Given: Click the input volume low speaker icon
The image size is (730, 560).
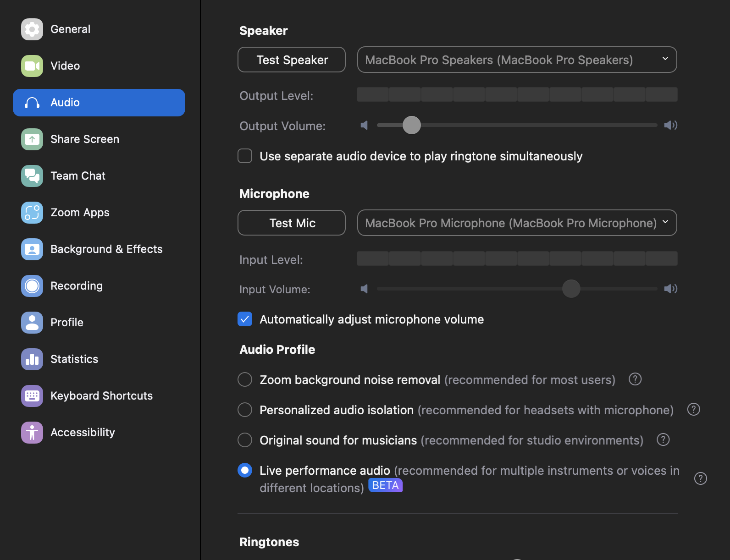Looking at the screenshot, I should click(365, 289).
